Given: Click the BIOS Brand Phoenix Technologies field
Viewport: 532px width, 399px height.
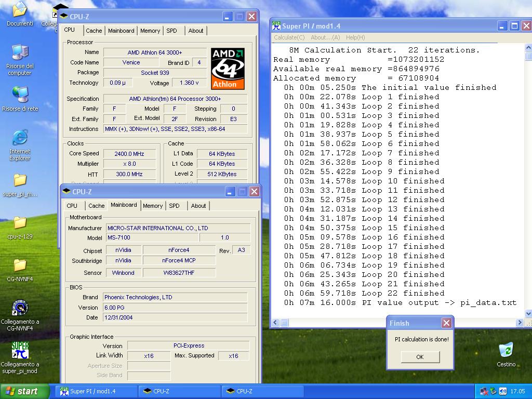Looking at the screenshot, I should pos(175,297).
